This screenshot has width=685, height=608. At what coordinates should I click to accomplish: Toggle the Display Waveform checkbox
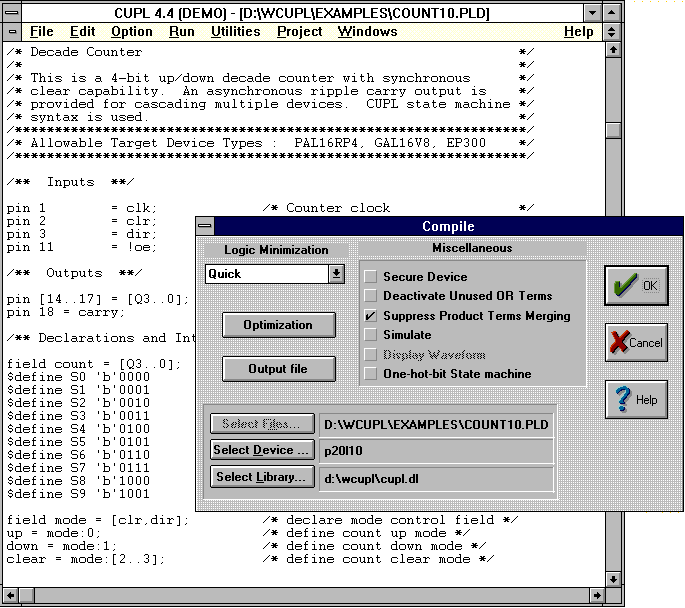(370, 354)
